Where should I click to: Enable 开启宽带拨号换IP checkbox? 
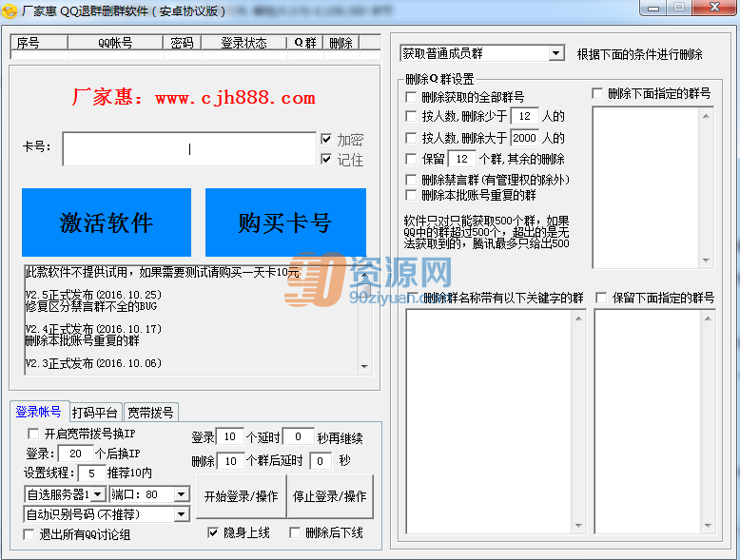33,434
